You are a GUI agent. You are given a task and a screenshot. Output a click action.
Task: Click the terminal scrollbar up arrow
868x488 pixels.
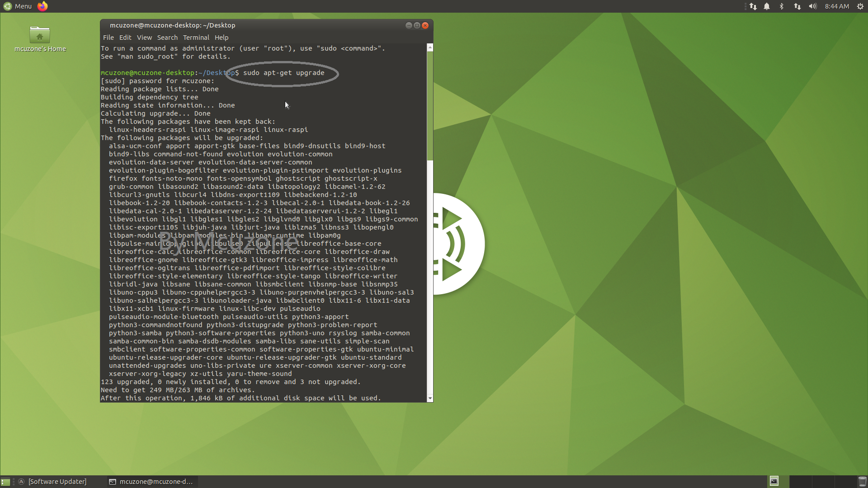click(x=430, y=47)
